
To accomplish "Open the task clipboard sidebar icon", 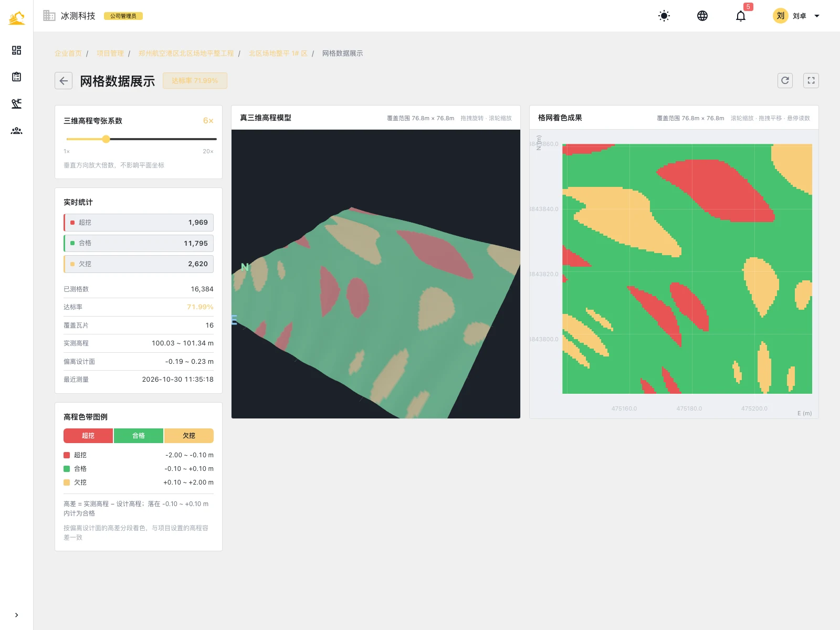I will (16, 77).
